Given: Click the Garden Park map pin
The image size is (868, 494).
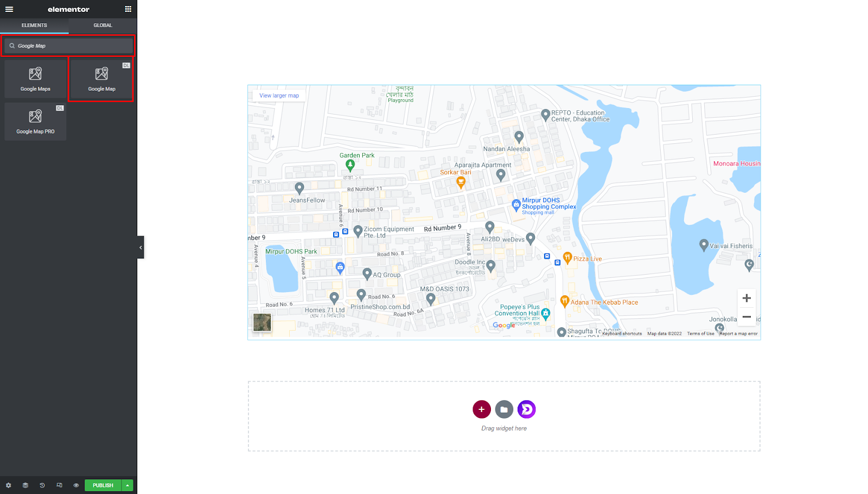Looking at the screenshot, I should tap(350, 165).
